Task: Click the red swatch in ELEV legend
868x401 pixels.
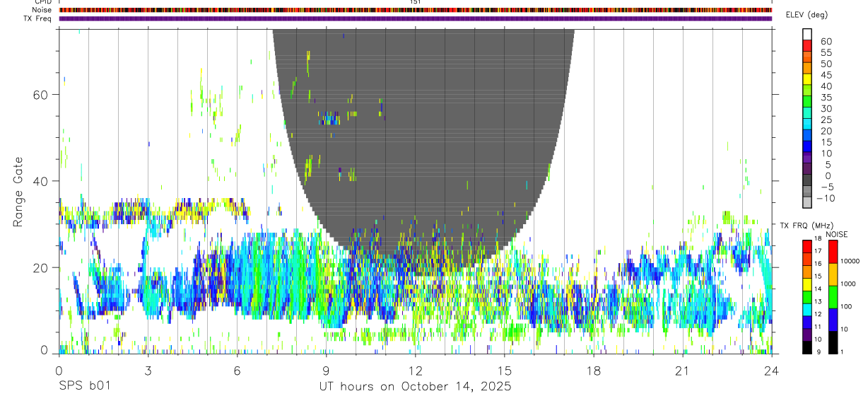Action: [x=807, y=45]
